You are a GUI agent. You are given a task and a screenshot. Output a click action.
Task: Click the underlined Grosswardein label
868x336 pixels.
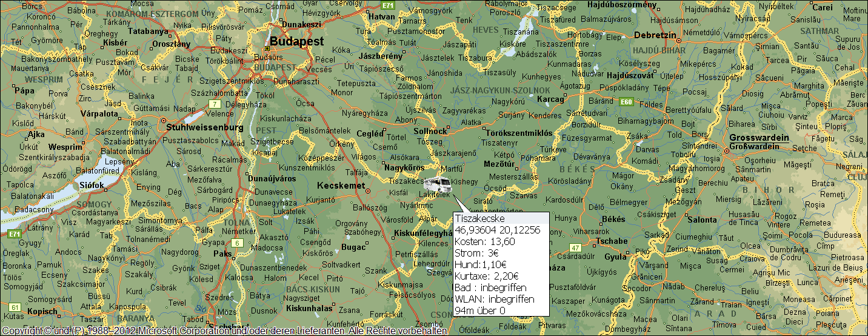coord(759,138)
